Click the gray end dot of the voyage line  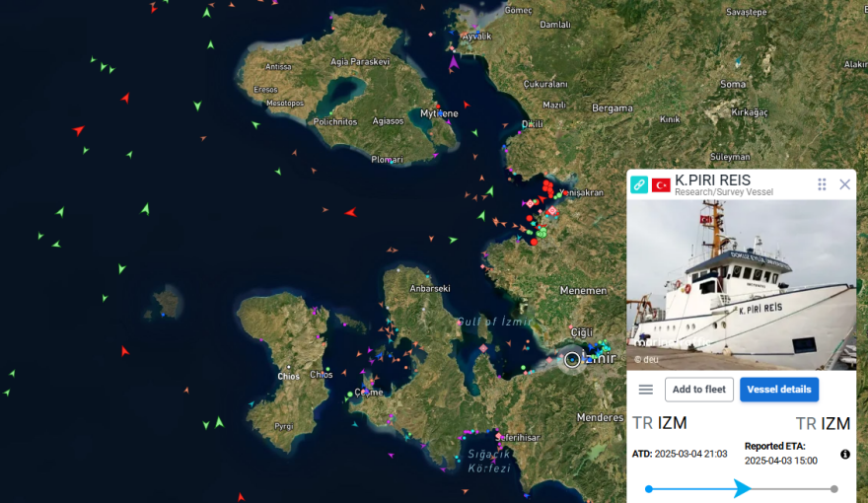click(x=834, y=488)
